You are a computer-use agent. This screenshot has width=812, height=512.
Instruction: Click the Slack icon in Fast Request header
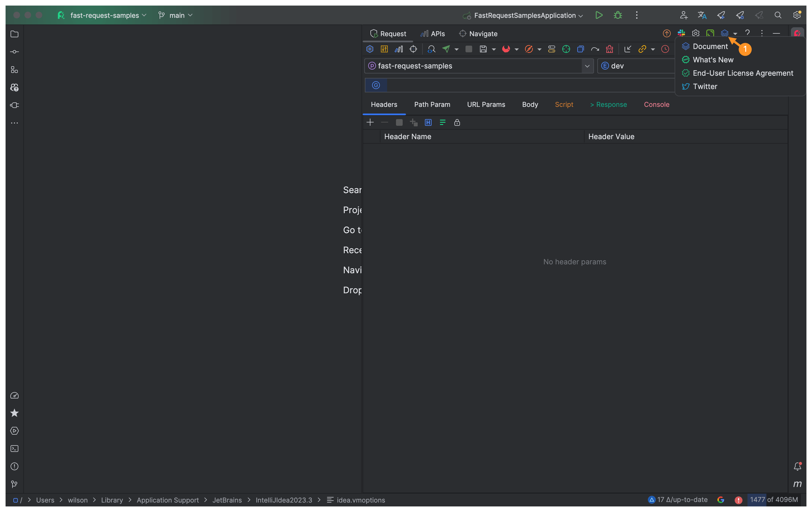(x=681, y=33)
